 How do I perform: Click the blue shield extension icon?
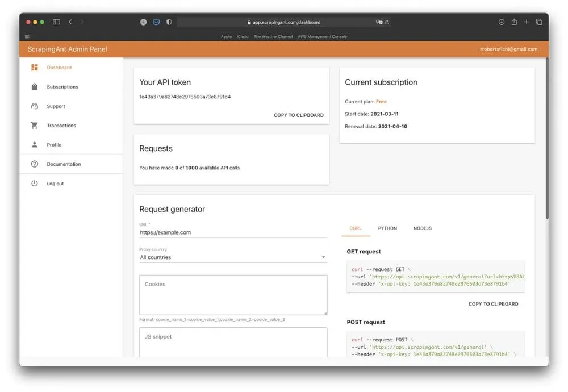pyautogui.click(x=156, y=22)
